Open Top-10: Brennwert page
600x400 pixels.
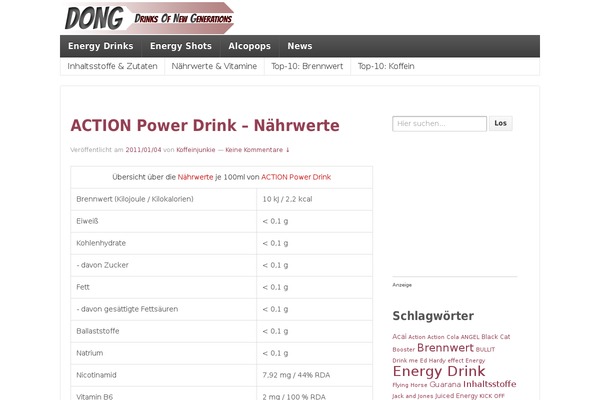point(307,66)
